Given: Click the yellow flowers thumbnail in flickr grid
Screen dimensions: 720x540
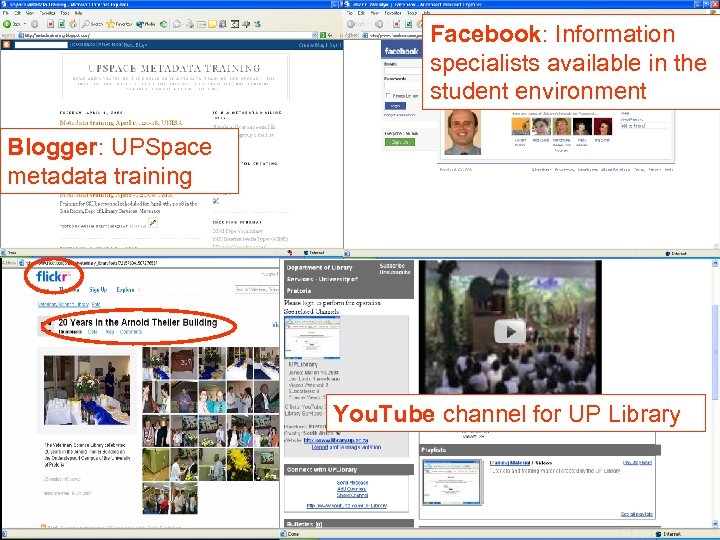Looking at the screenshot, I should [x=240, y=464].
